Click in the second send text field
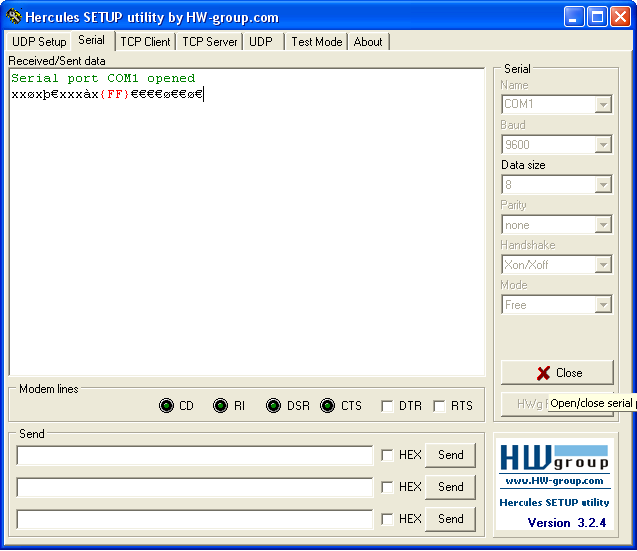 click(x=195, y=487)
